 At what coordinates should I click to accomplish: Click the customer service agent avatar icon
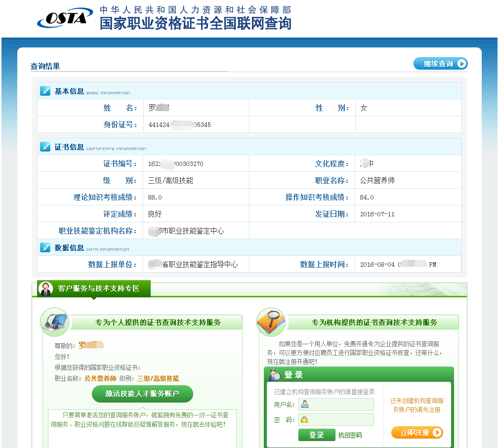click(x=45, y=289)
